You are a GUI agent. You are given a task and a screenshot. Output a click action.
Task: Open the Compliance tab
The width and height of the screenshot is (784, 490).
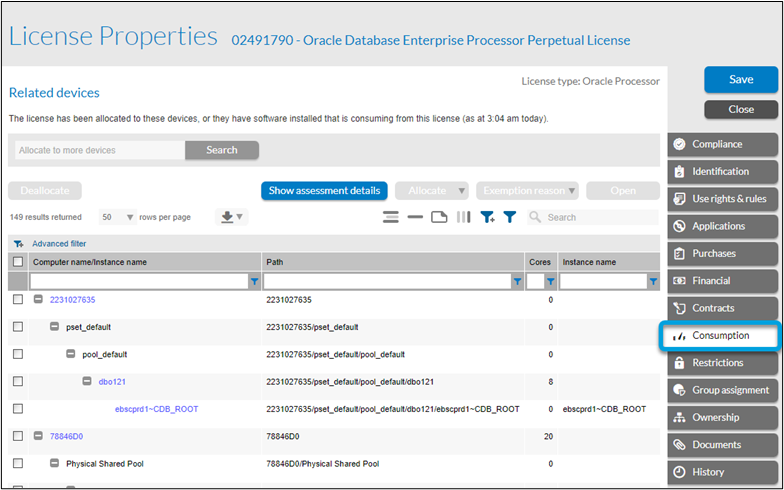(x=722, y=144)
